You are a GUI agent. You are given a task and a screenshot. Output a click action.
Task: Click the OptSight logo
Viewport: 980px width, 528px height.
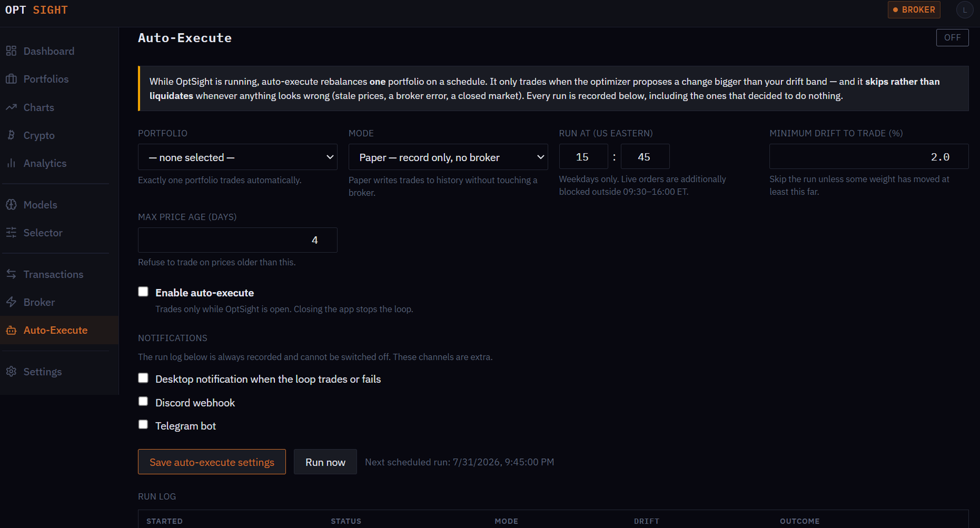36,10
